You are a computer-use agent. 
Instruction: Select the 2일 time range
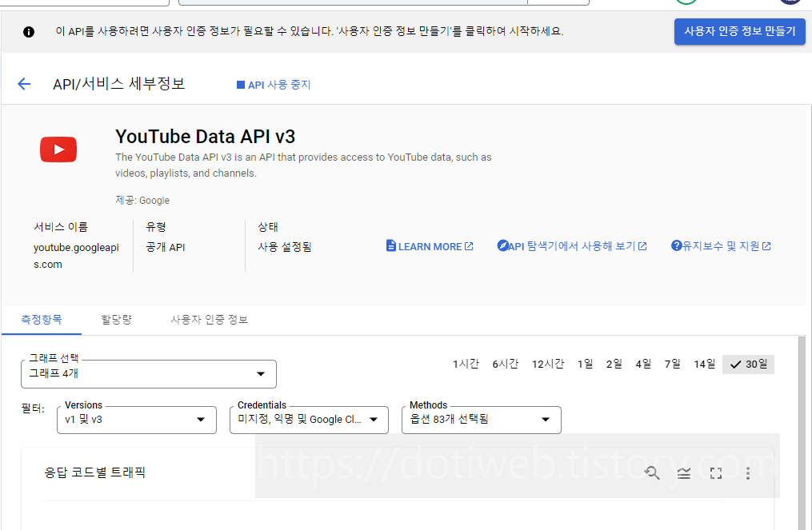click(614, 365)
